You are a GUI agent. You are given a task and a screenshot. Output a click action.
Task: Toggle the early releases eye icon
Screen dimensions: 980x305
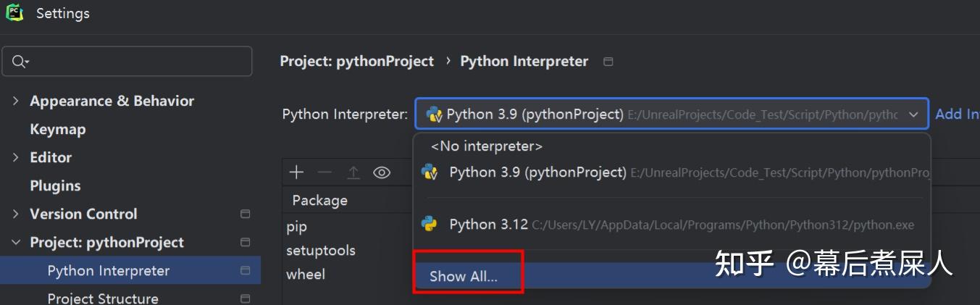click(x=382, y=172)
